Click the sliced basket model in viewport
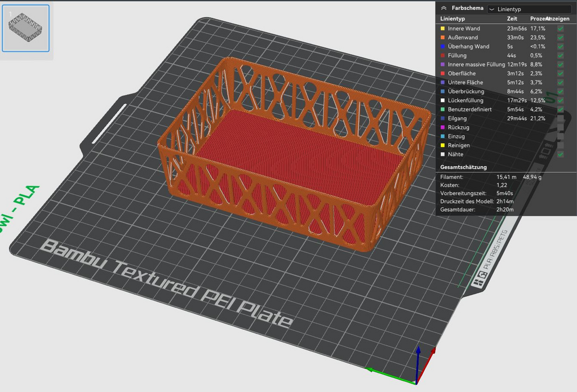 click(x=294, y=154)
